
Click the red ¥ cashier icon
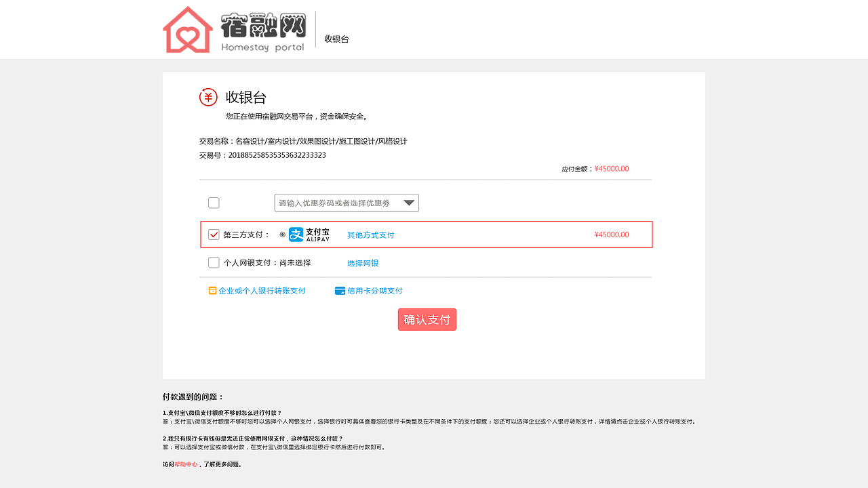click(208, 96)
